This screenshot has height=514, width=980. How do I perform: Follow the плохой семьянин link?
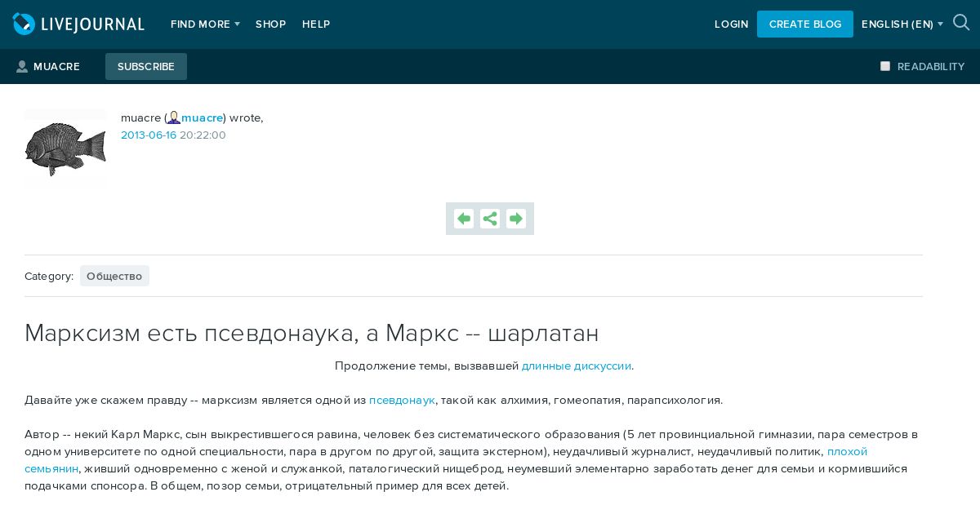pos(848,451)
